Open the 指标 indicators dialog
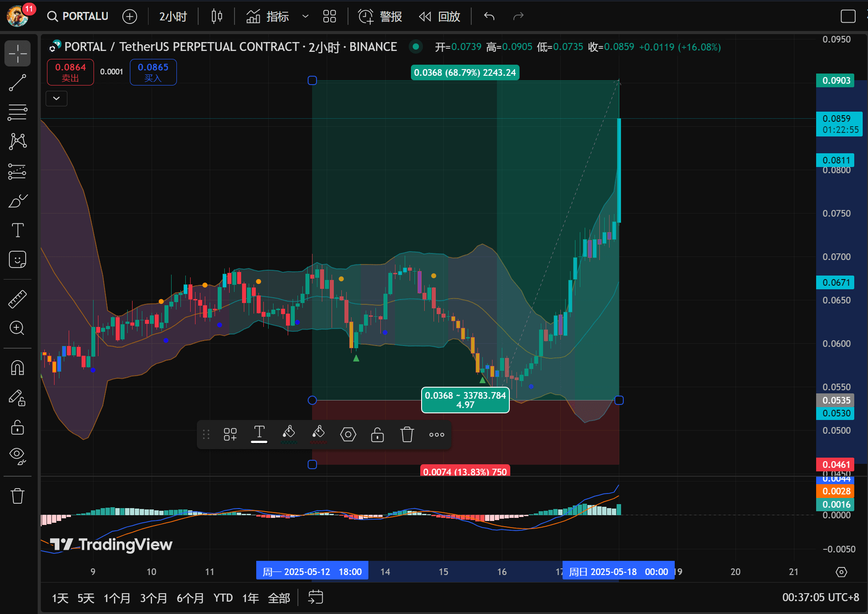 point(268,16)
